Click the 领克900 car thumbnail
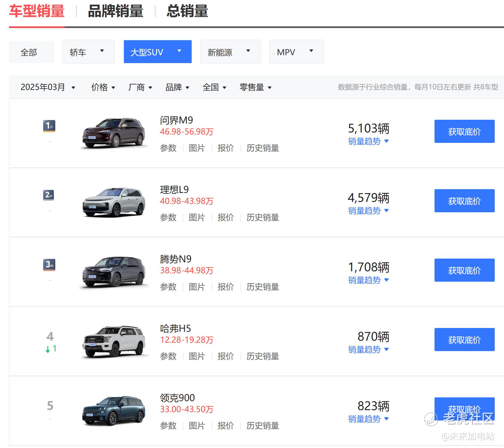 point(114,411)
